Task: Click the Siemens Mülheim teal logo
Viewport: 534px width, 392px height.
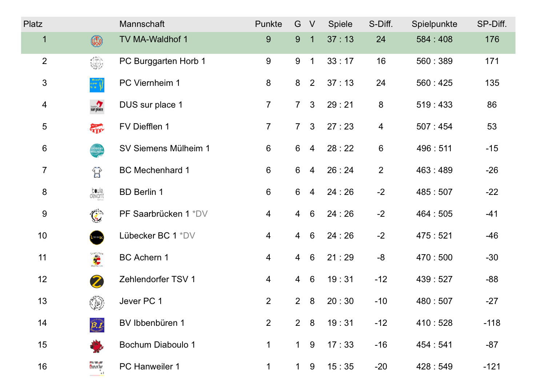Action: pyautogui.click(x=97, y=150)
